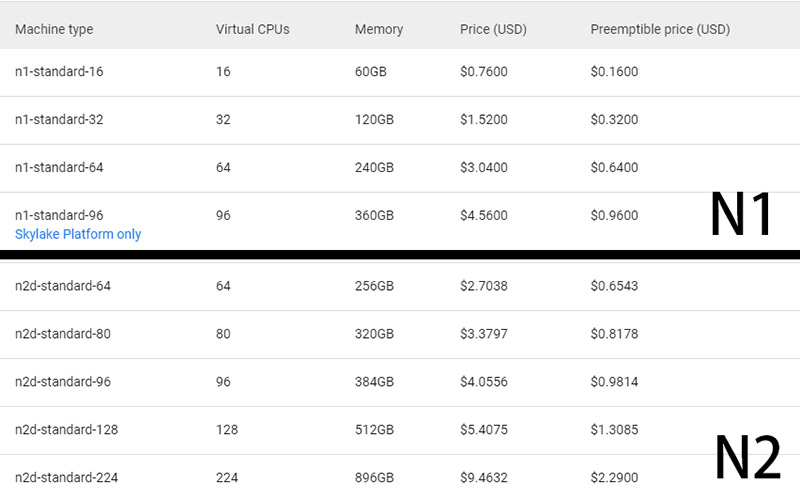The height and width of the screenshot is (500, 800).
Task: Click the 896GB memory value
Action: coord(374,478)
